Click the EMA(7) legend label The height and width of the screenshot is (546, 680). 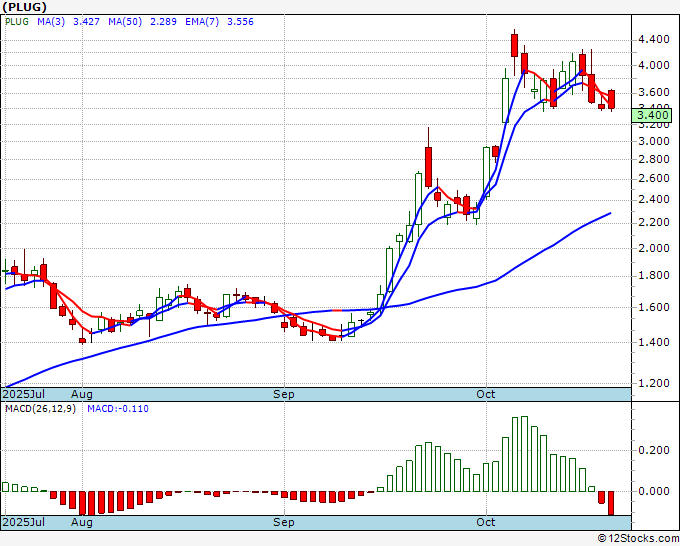tap(202, 22)
